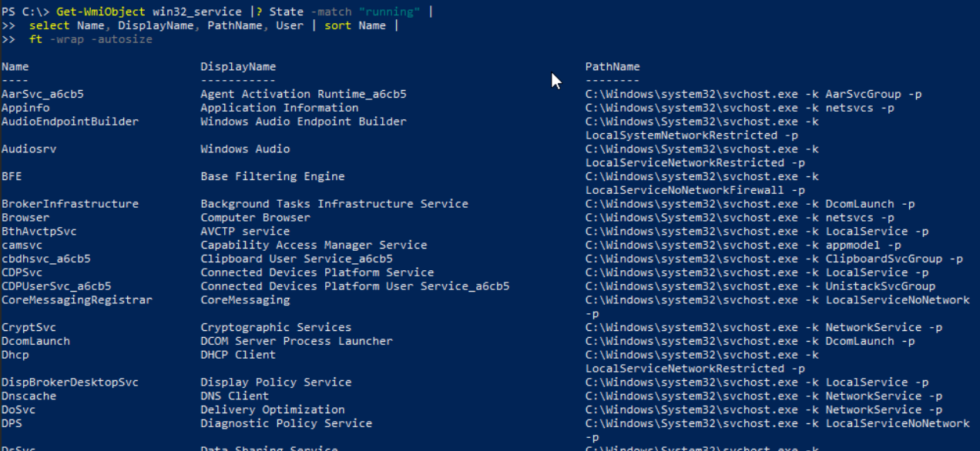
Task: Click the Appinfo service name
Action: (25, 108)
